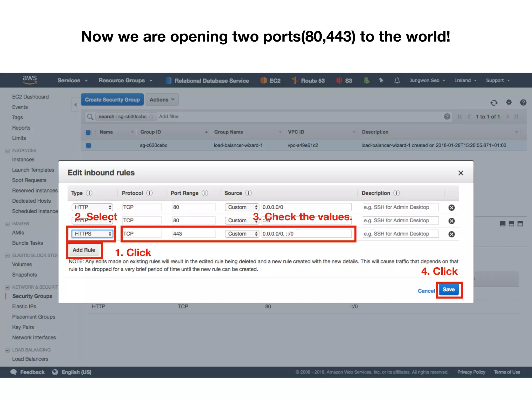Click Create Security Group button
This screenshot has width=532, height=399.
[112, 100]
